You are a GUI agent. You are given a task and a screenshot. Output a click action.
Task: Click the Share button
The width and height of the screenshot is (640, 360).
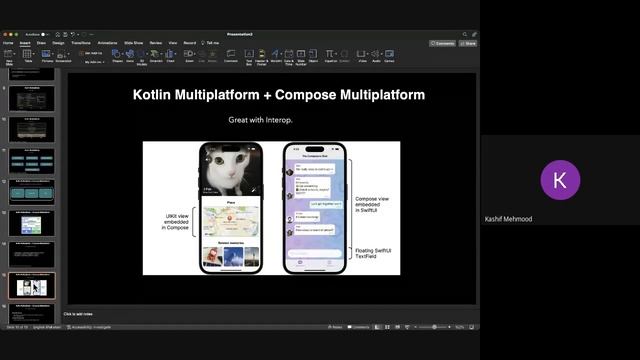468,43
